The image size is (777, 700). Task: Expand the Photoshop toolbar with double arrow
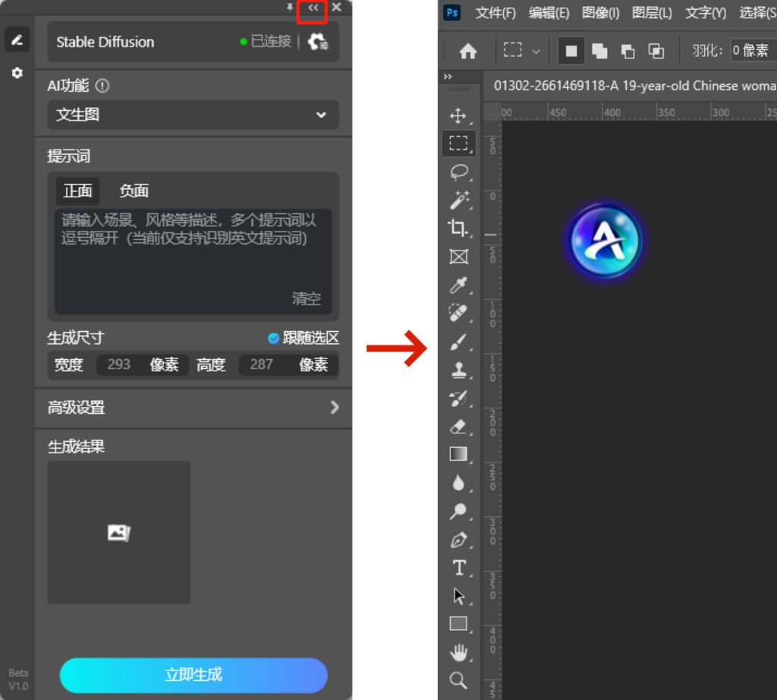[448, 77]
